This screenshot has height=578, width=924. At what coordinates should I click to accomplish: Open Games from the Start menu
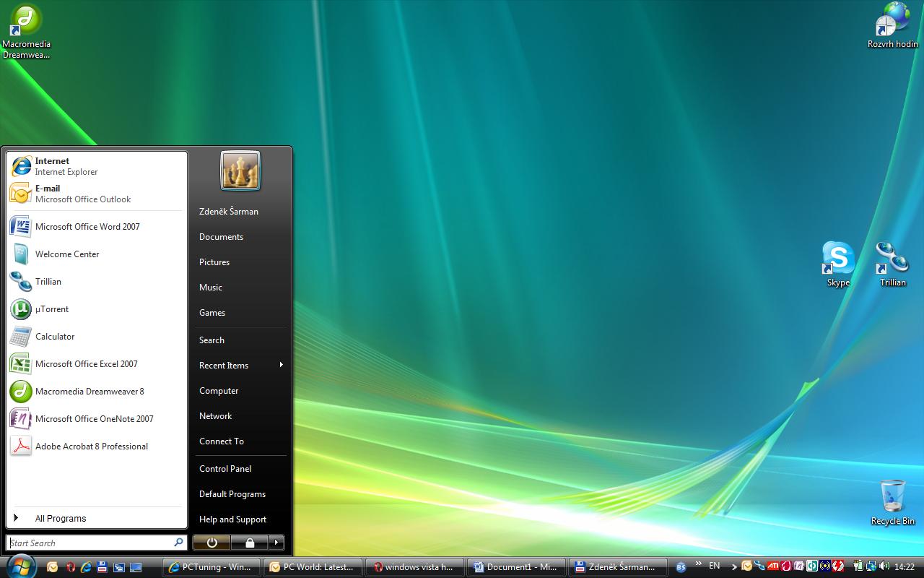pyautogui.click(x=240, y=313)
